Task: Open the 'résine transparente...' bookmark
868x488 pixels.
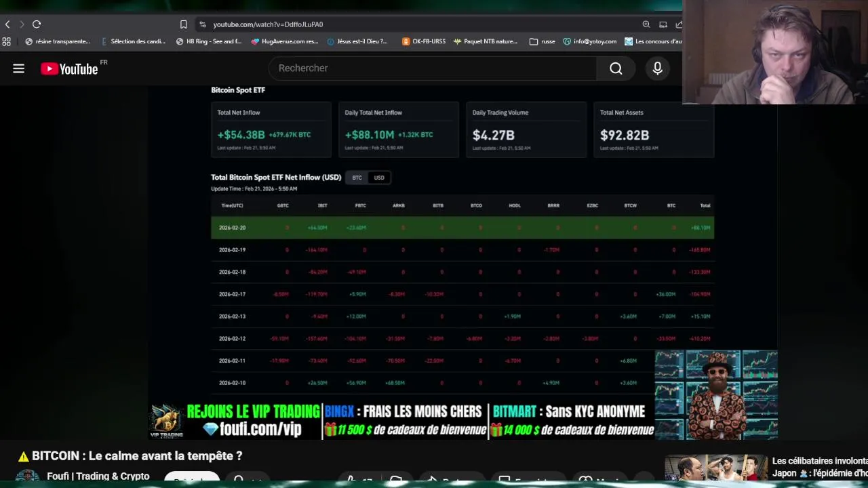Action: (x=57, y=41)
